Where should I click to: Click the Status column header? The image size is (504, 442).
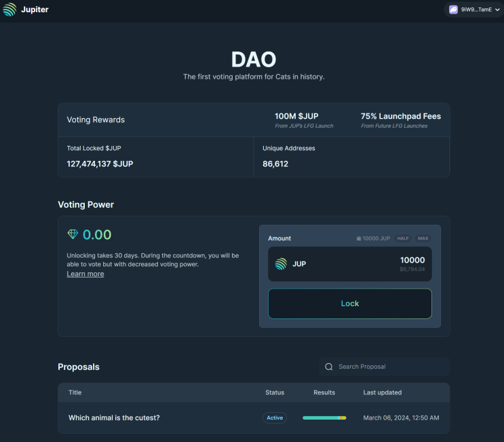coord(275,392)
